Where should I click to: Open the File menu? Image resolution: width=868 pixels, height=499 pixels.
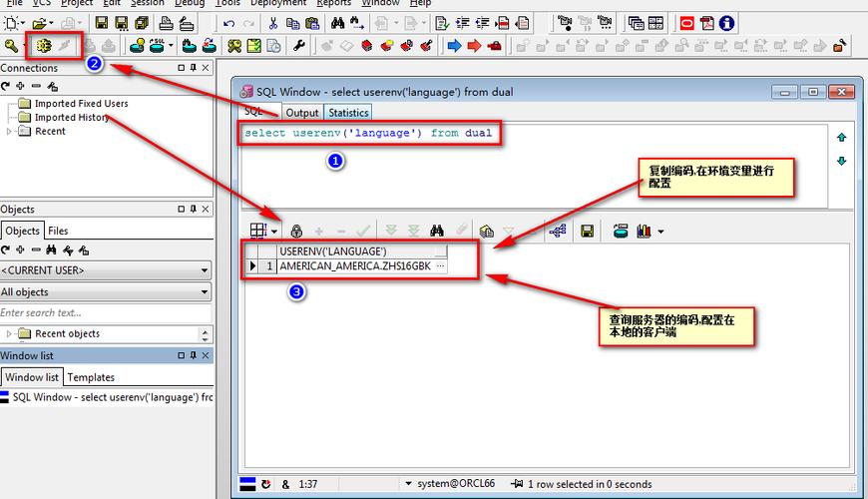[x=15, y=3]
